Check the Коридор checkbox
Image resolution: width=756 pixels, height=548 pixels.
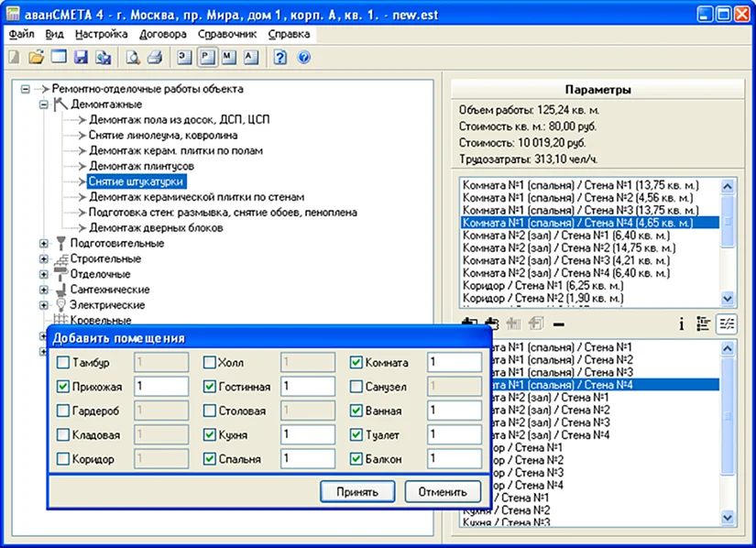pyautogui.click(x=63, y=459)
